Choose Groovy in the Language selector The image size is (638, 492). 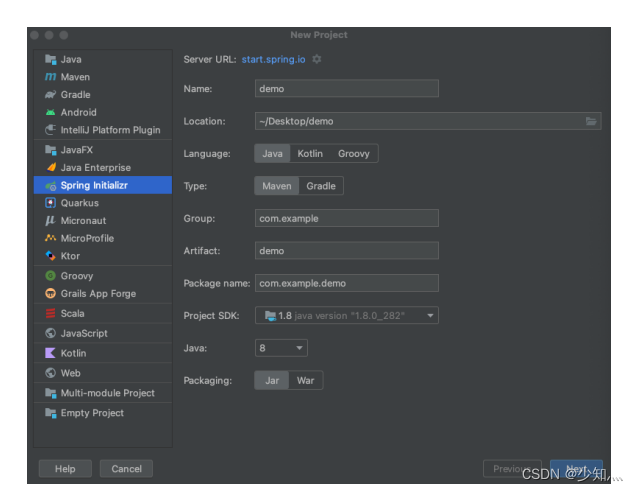click(x=354, y=153)
